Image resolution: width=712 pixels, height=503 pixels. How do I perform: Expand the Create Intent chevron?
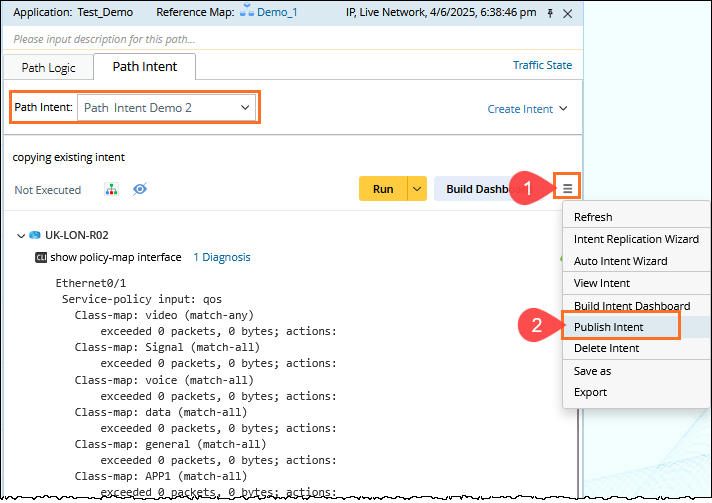(x=563, y=109)
